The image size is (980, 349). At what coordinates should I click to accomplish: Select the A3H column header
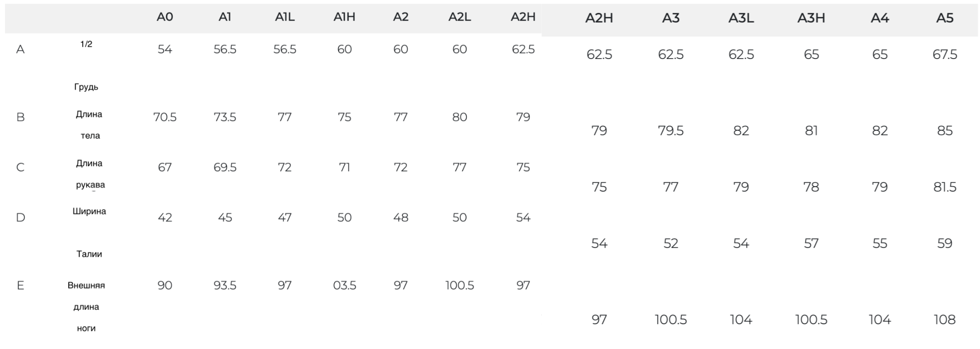click(x=811, y=18)
